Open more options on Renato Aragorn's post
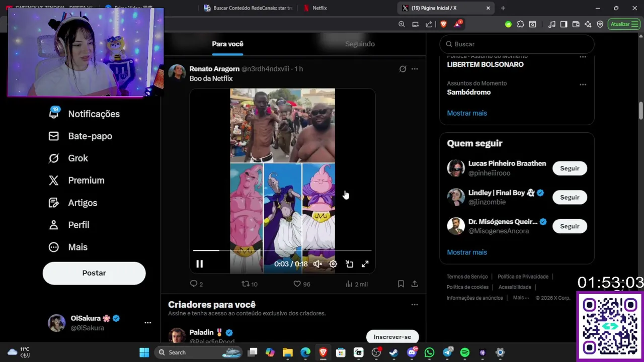Viewport: 644px width, 362px height. pos(415,69)
